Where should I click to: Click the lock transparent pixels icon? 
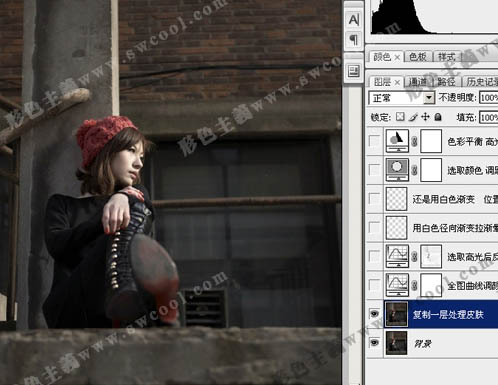[400, 117]
